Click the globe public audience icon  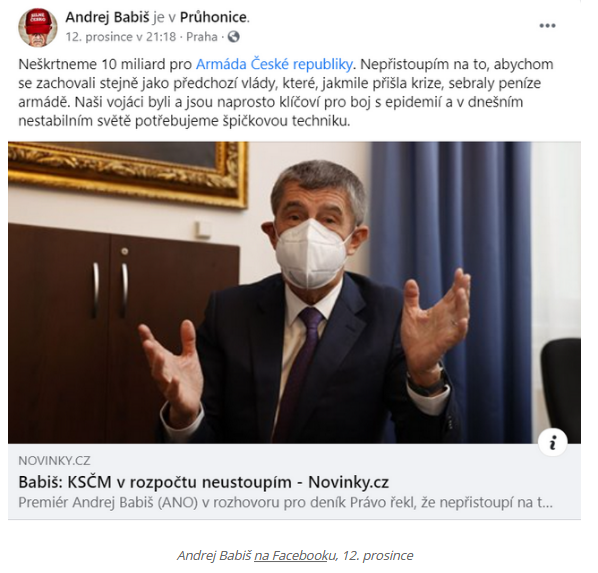tap(233, 37)
